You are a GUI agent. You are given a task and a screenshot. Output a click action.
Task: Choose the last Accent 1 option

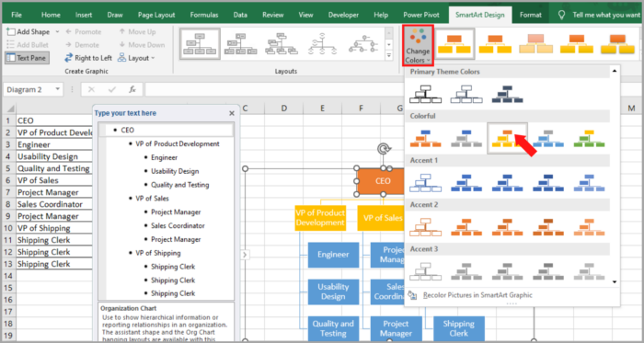click(x=590, y=183)
